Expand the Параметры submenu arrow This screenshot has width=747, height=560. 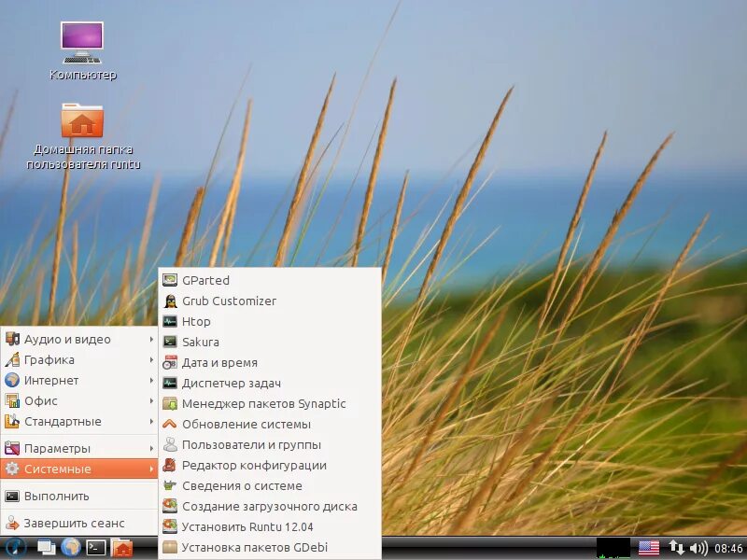pos(151,448)
